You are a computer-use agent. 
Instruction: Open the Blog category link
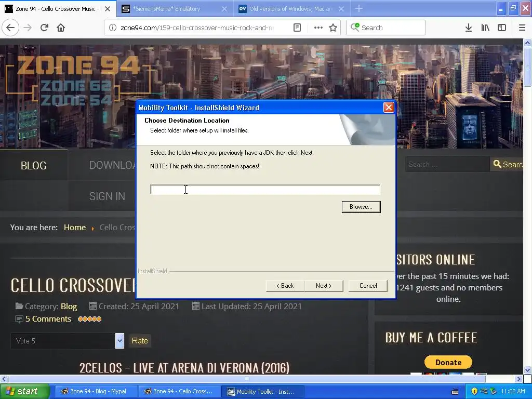[69, 307]
